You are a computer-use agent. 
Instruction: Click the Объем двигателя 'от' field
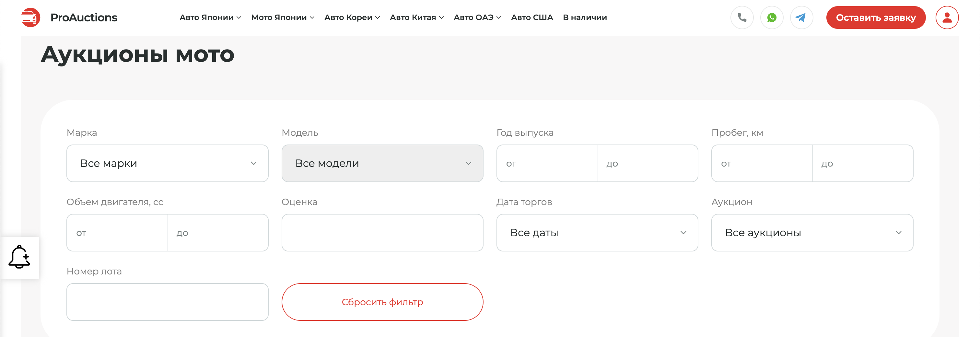117,232
